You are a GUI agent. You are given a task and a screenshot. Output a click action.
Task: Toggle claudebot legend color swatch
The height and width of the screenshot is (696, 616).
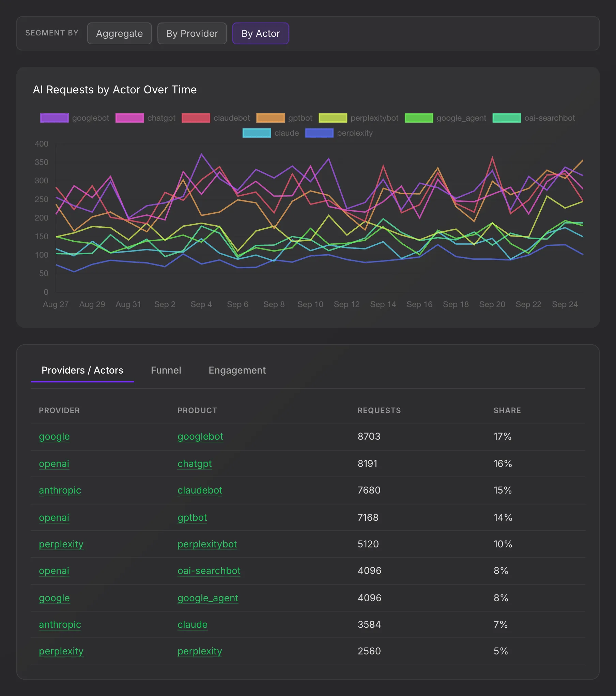pyautogui.click(x=196, y=118)
